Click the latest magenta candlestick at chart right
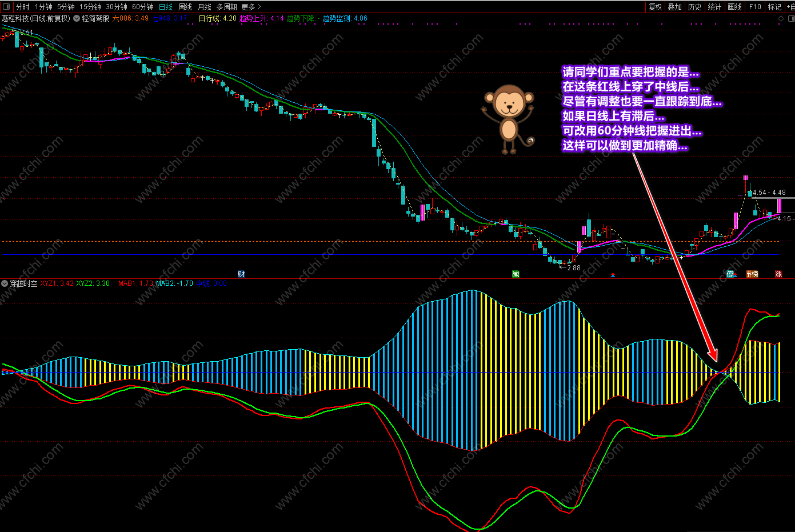The height and width of the screenshot is (532, 795). point(778,206)
